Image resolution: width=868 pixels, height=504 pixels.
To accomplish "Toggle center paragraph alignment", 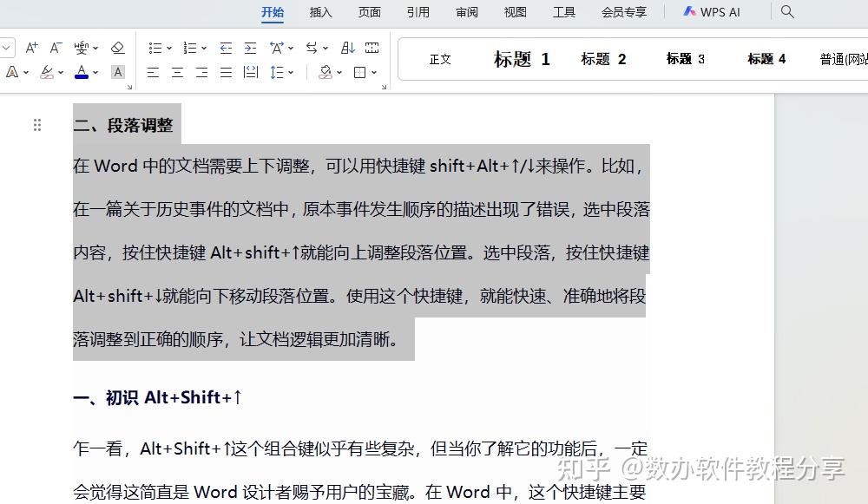I will [x=176, y=72].
